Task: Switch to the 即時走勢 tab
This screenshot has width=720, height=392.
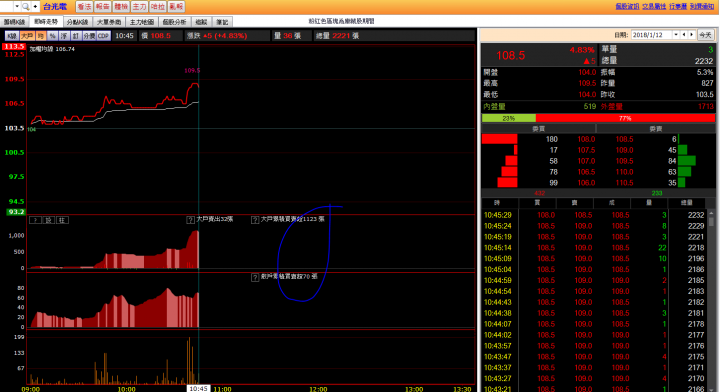Action: 46,22
